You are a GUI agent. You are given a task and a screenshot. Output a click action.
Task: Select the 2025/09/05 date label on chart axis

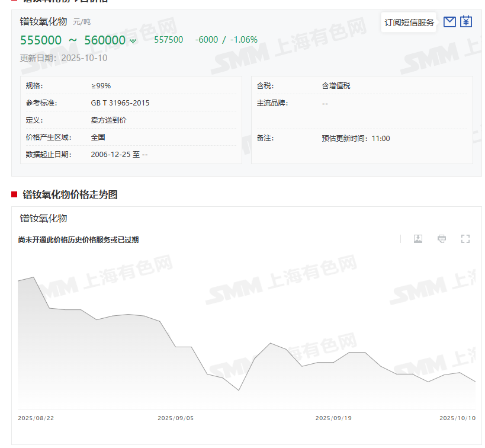(x=175, y=418)
